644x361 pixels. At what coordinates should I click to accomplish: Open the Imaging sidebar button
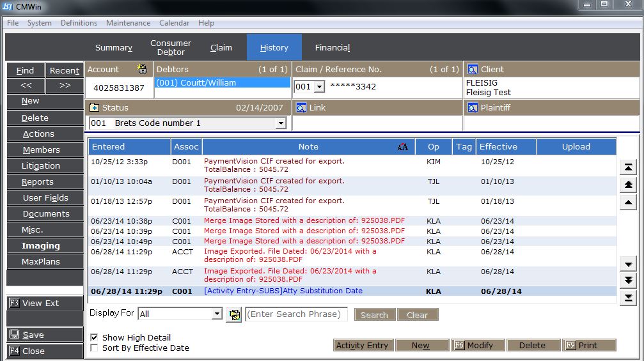[45, 246]
